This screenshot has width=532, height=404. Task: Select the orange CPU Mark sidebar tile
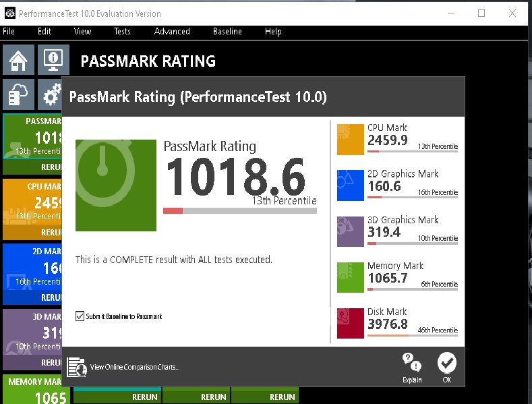click(32, 202)
